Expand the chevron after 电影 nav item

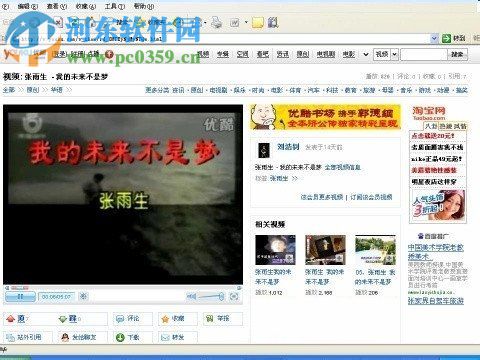coord(366,54)
